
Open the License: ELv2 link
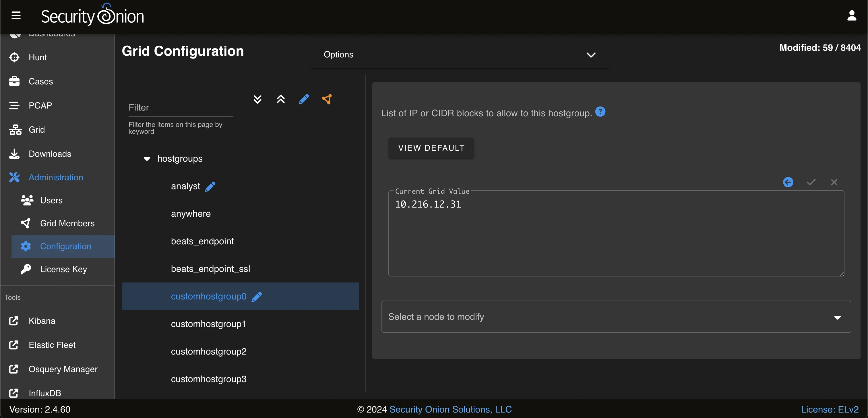(830, 409)
